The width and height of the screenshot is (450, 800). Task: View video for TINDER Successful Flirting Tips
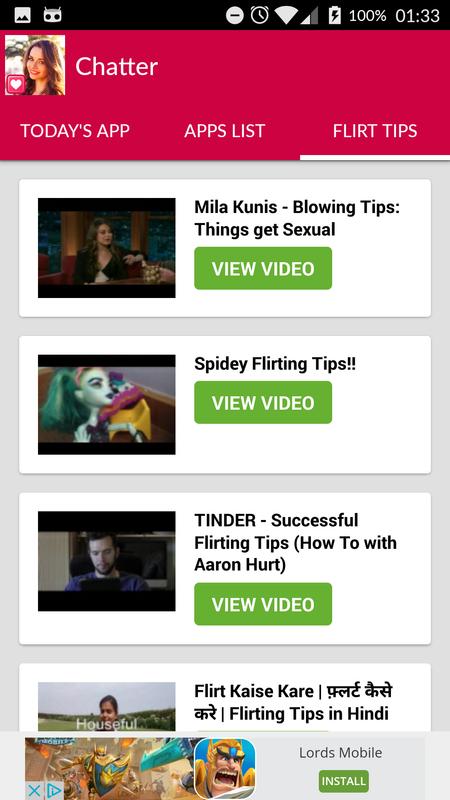[x=263, y=604]
